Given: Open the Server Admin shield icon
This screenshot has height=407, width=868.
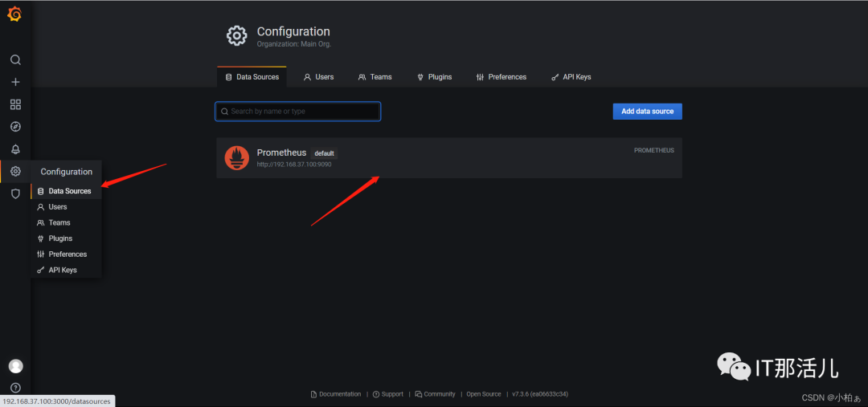Looking at the screenshot, I should tap(15, 193).
